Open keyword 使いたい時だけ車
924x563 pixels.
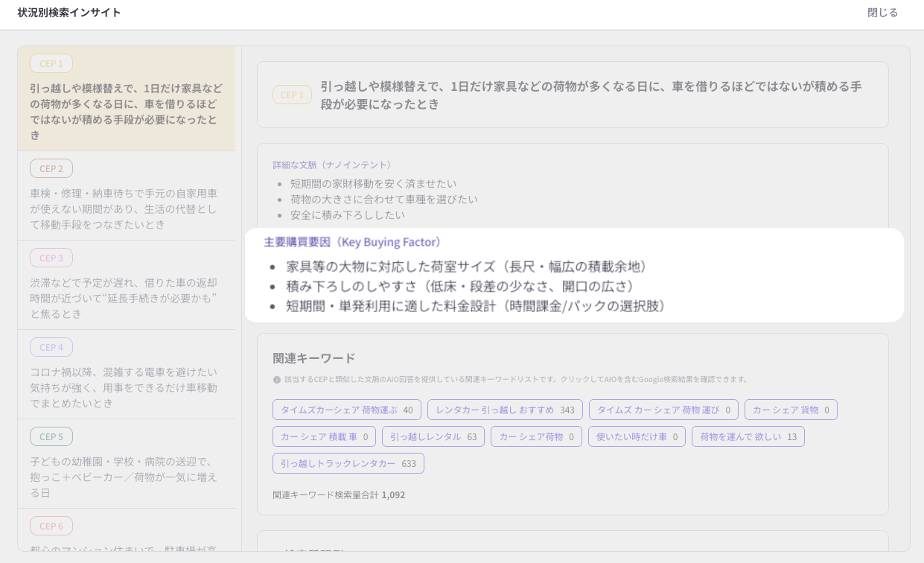[x=637, y=436]
